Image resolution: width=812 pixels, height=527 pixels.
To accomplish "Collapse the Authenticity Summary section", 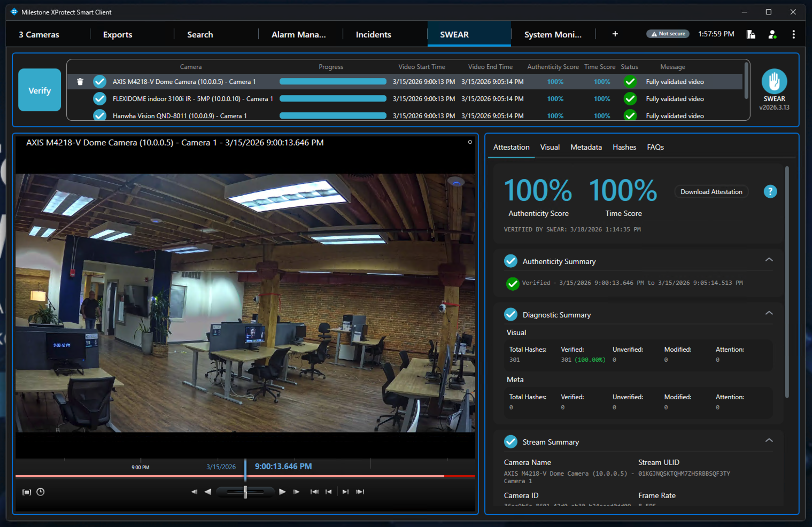I will point(769,260).
